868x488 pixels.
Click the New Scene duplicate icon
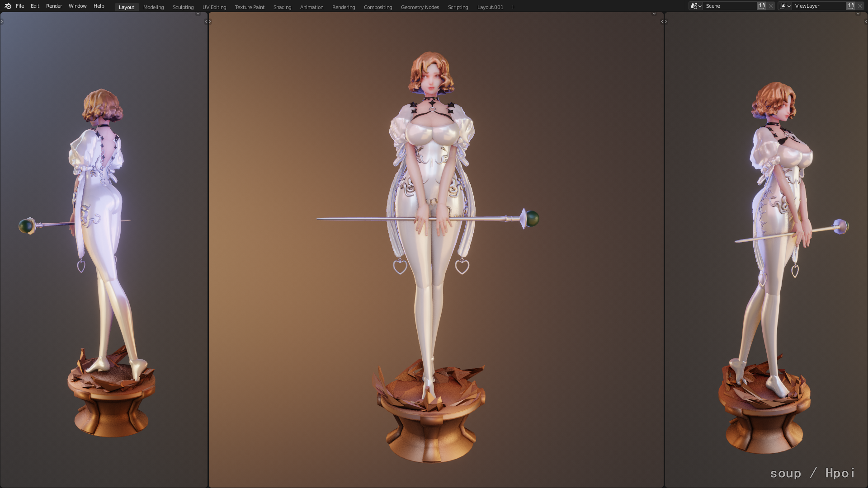762,6
